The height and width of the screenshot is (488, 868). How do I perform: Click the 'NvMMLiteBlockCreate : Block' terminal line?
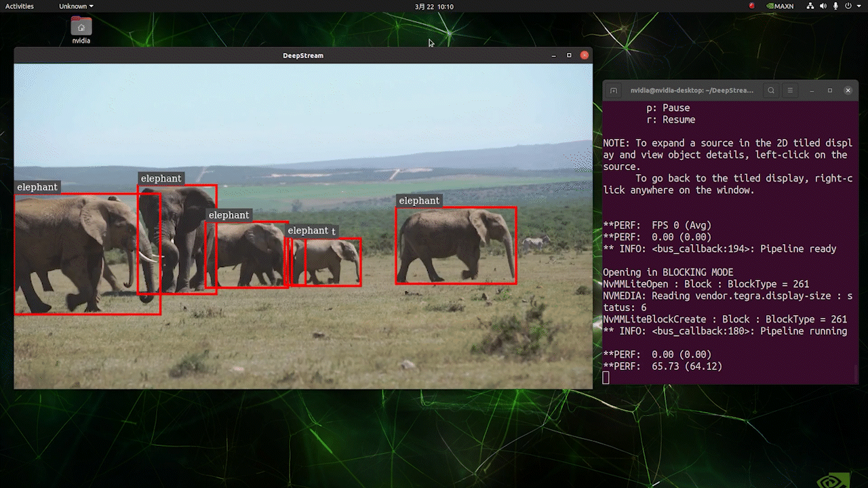(725, 319)
